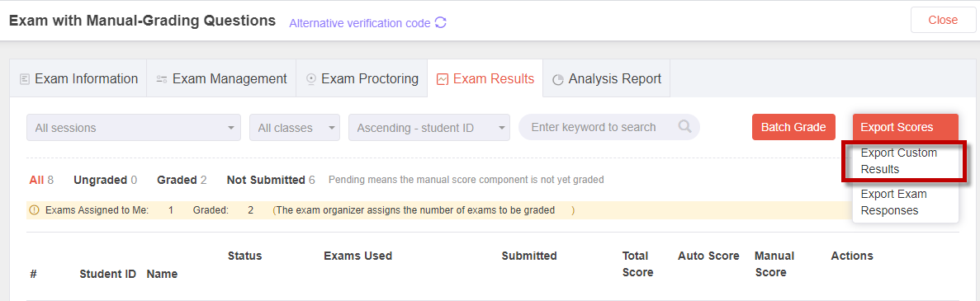The image size is (980, 301).
Task: Expand the All classes dropdown
Action: click(295, 127)
